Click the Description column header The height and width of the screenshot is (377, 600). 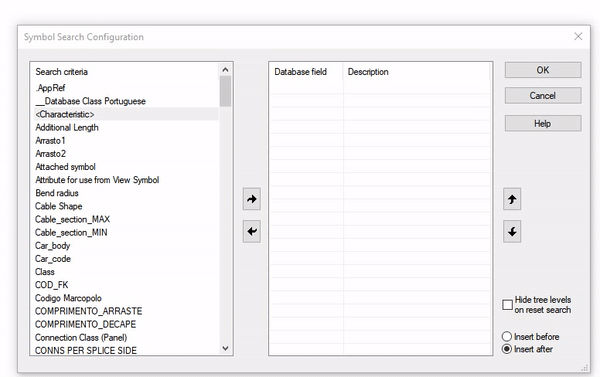(x=416, y=72)
